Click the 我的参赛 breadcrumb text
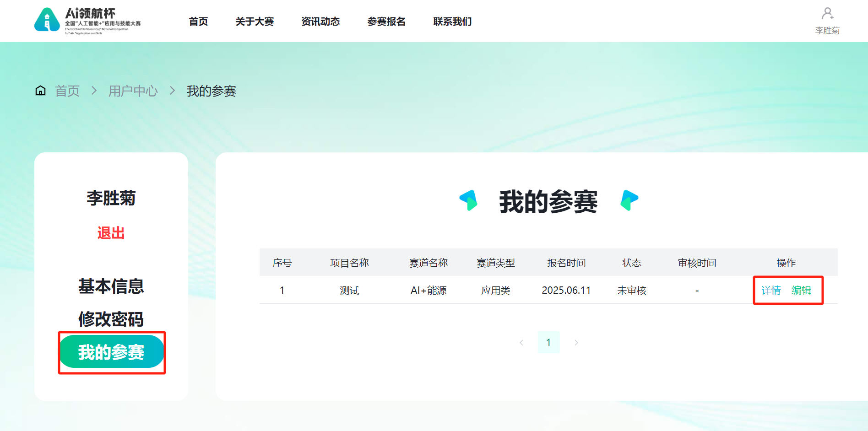Image resolution: width=868 pixels, height=431 pixels. (212, 91)
